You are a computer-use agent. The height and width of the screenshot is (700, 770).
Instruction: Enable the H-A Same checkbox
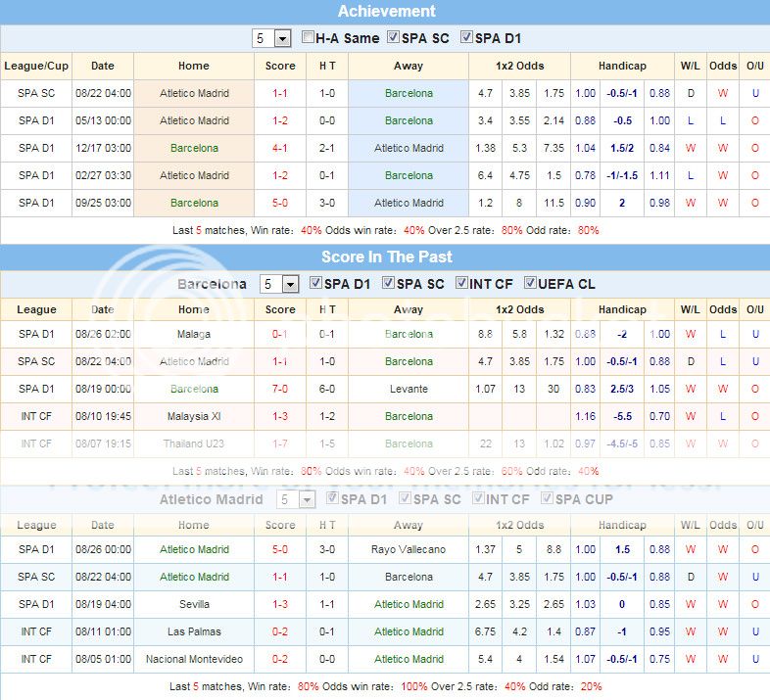coord(309,38)
